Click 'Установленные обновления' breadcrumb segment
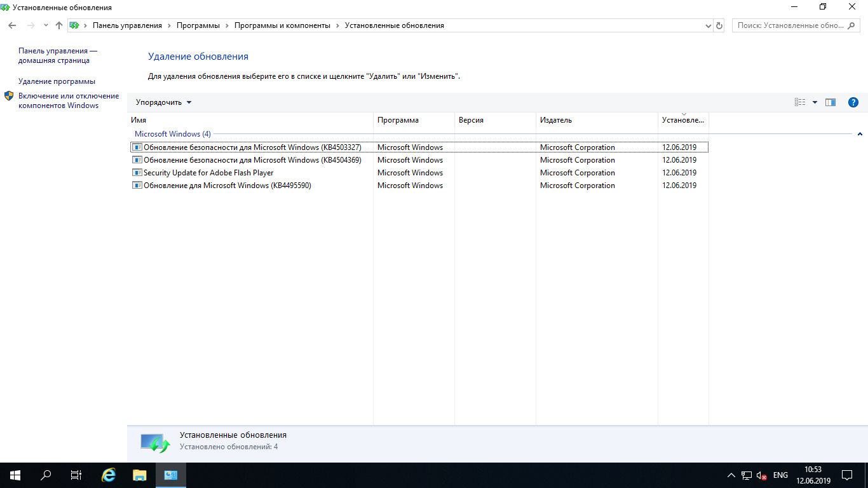The image size is (868, 488). [394, 25]
